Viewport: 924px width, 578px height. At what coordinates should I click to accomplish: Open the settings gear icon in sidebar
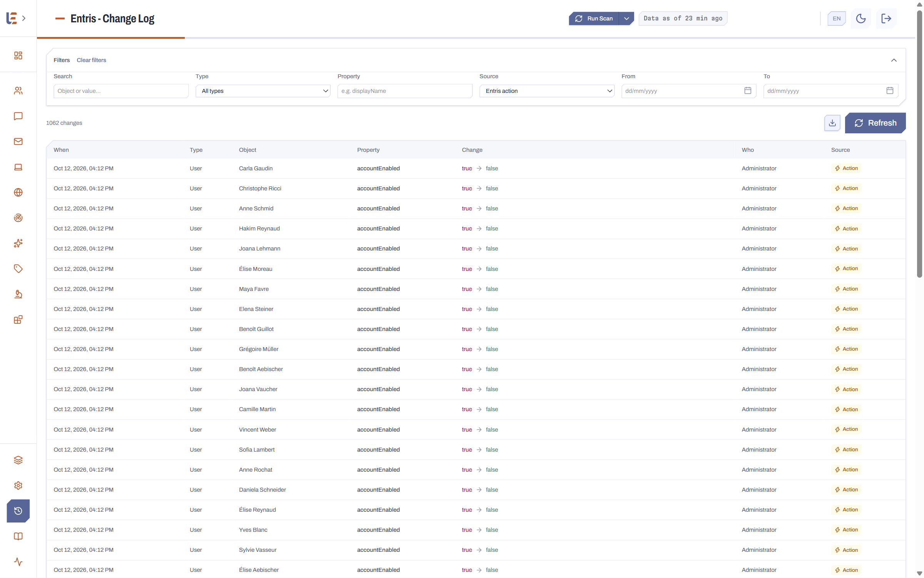pos(18,486)
